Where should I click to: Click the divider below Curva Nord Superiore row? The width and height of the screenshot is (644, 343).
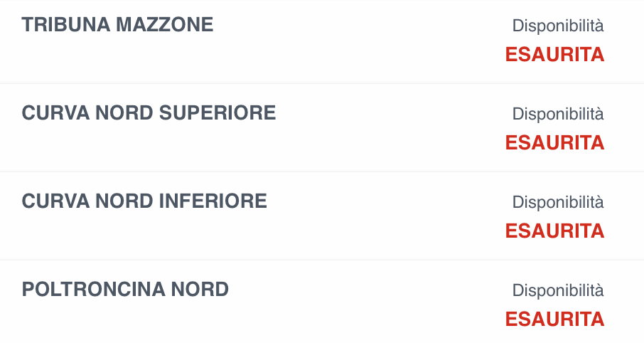pyautogui.click(x=322, y=171)
